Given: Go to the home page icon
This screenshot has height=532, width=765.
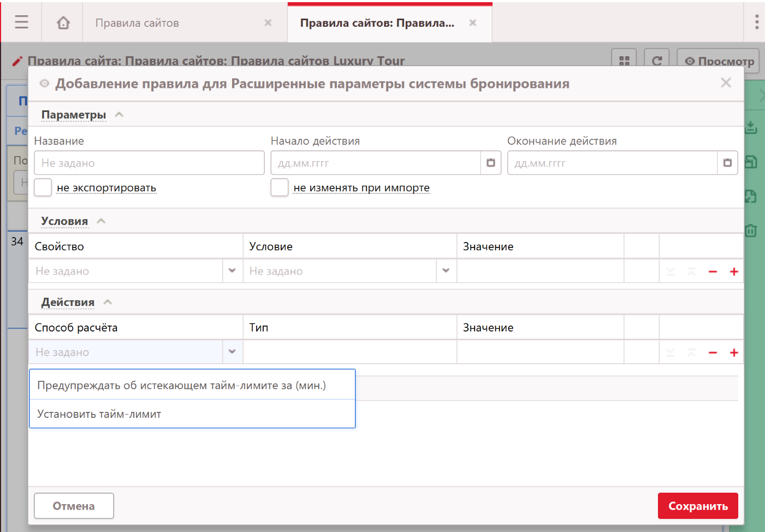Looking at the screenshot, I should pyautogui.click(x=63, y=23).
